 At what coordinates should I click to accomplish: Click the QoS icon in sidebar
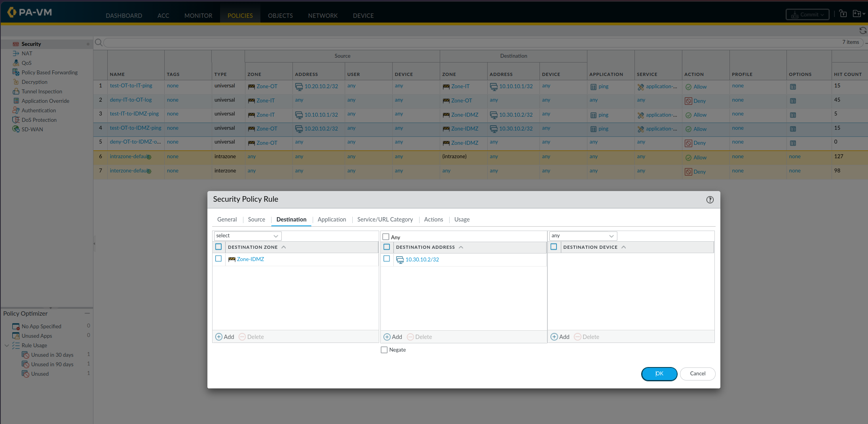click(x=16, y=63)
